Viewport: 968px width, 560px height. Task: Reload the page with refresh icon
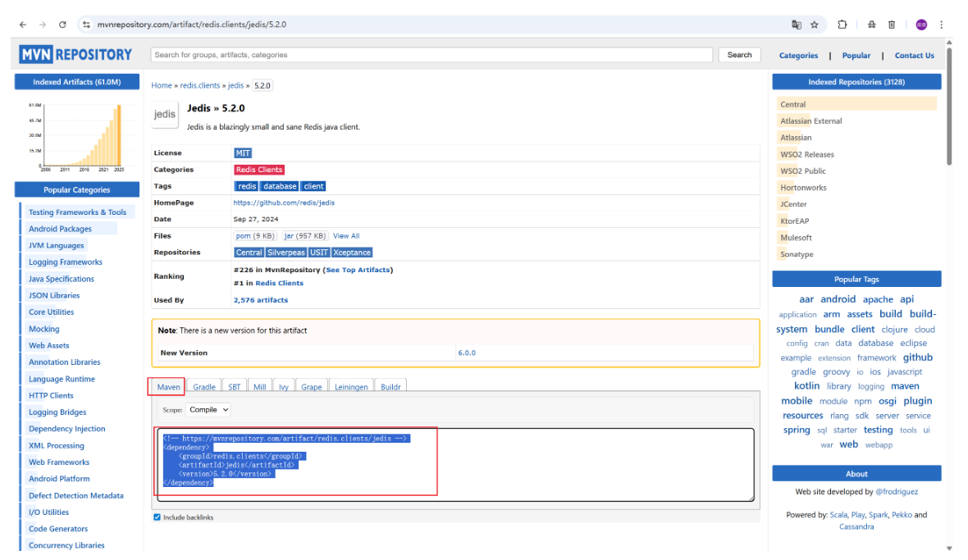62,25
